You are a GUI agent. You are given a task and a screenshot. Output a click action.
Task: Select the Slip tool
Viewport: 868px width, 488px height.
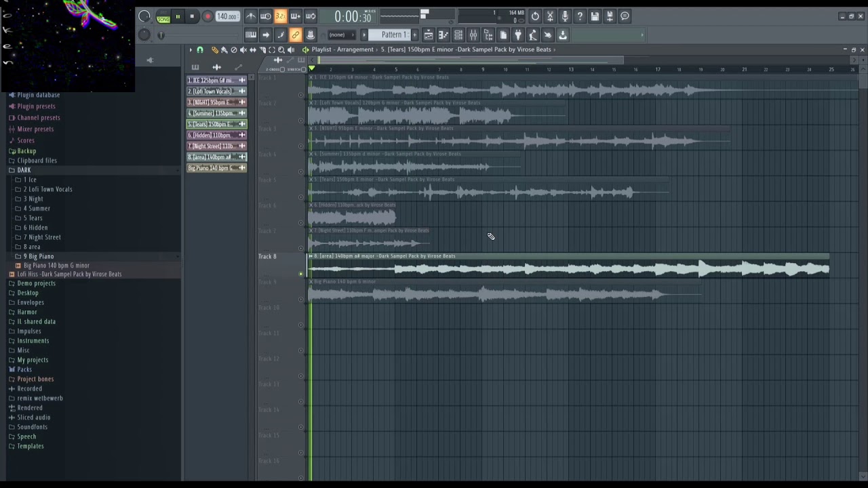coord(253,50)
